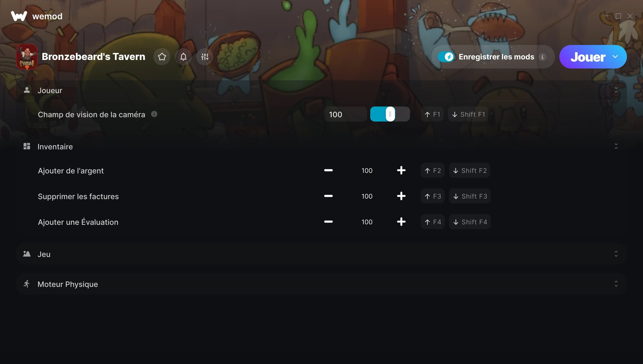Open notifications bell for Bronzebeard's Tavern

[183, 57]
